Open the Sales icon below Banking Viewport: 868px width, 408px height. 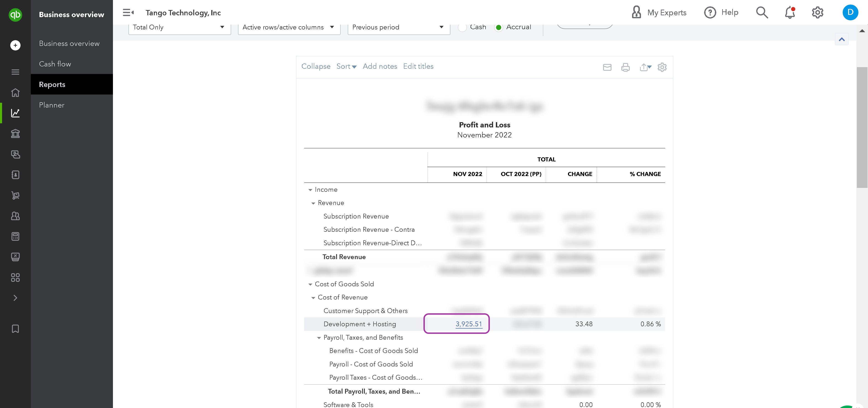15,154
